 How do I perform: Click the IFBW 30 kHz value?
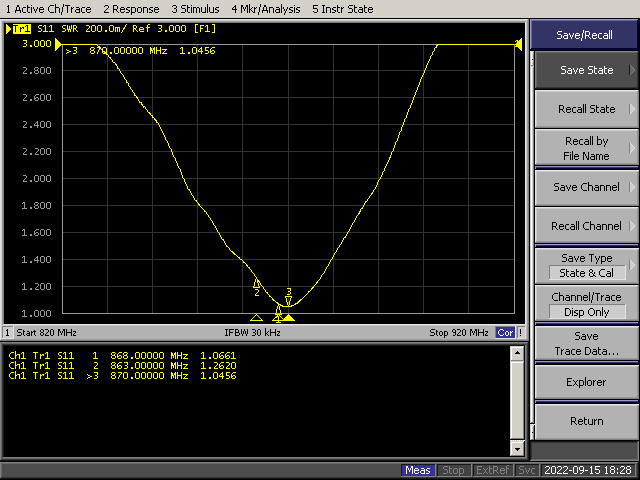252,333
